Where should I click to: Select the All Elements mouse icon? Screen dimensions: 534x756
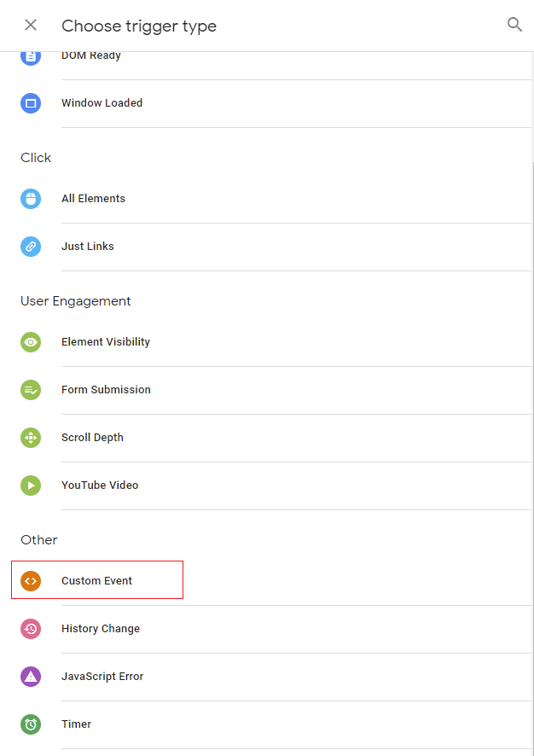tap(31, 199)
